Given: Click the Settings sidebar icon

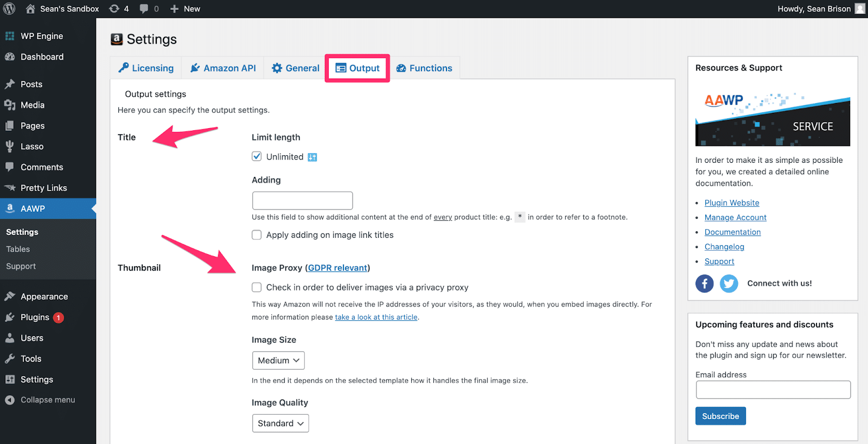Looking at the screenshot, I should point(10,379).
